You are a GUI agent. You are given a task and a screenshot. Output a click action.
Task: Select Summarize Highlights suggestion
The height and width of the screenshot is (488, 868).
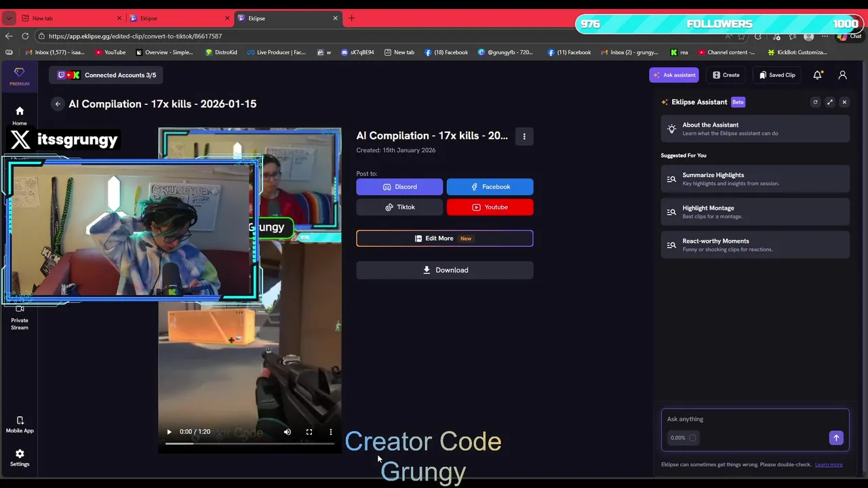click(x=755, y=179)
